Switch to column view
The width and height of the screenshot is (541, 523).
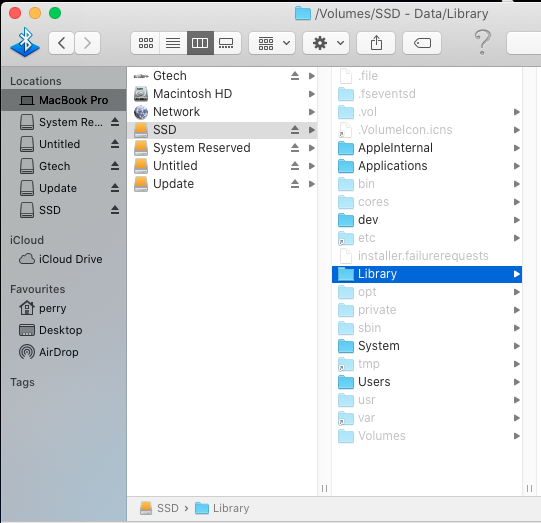click(200, 43)
